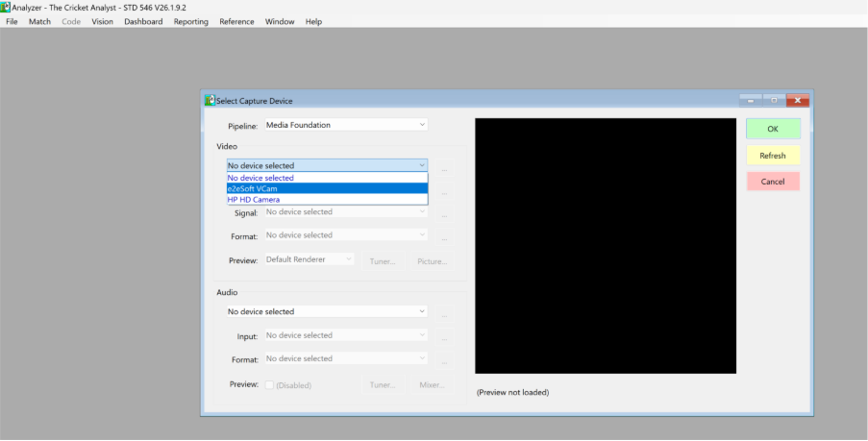Minimize the Select Capture Device dialog

751,101
